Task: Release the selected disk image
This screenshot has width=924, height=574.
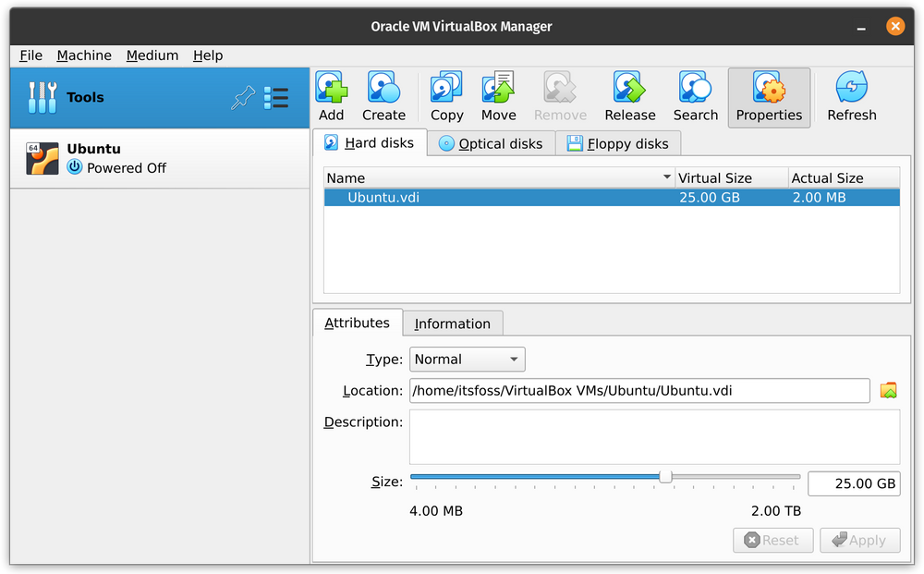Action: click(629, 89)
